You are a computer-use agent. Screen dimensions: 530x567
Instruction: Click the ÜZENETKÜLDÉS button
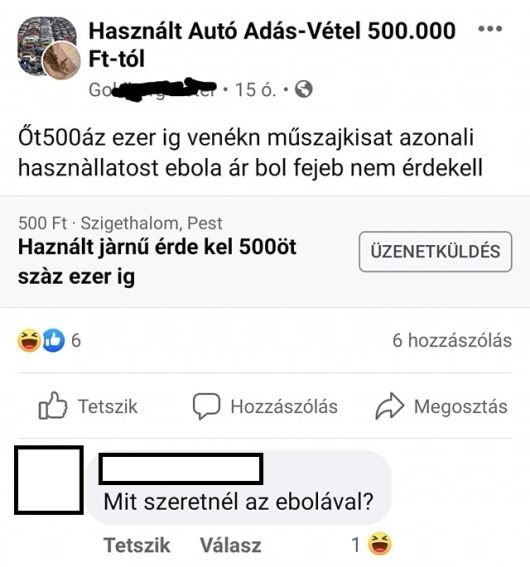[x=435, y=251]
